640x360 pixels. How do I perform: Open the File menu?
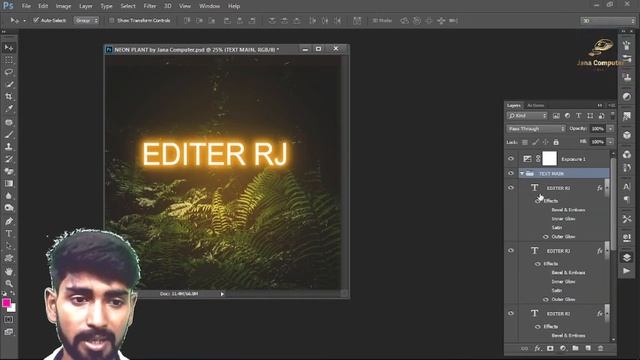pos(26,6)
